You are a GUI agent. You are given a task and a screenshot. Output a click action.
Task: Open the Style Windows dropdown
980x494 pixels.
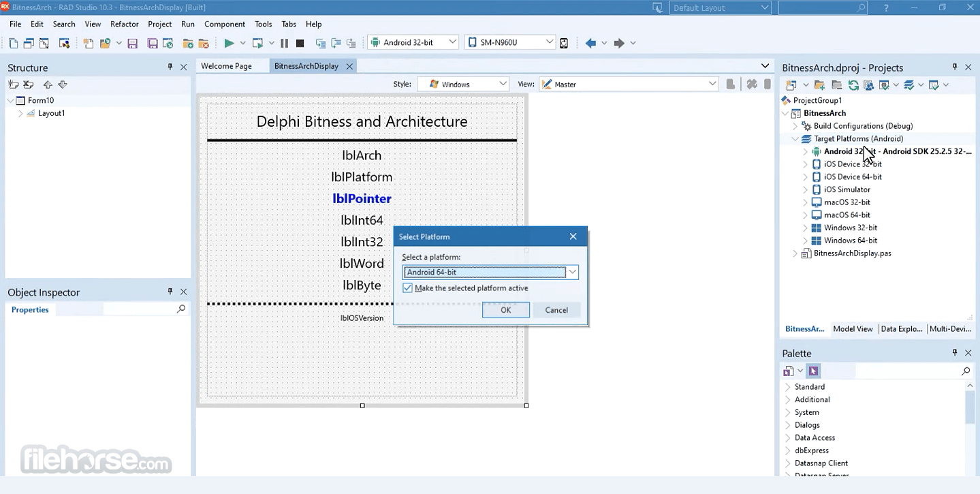point(503,84)
